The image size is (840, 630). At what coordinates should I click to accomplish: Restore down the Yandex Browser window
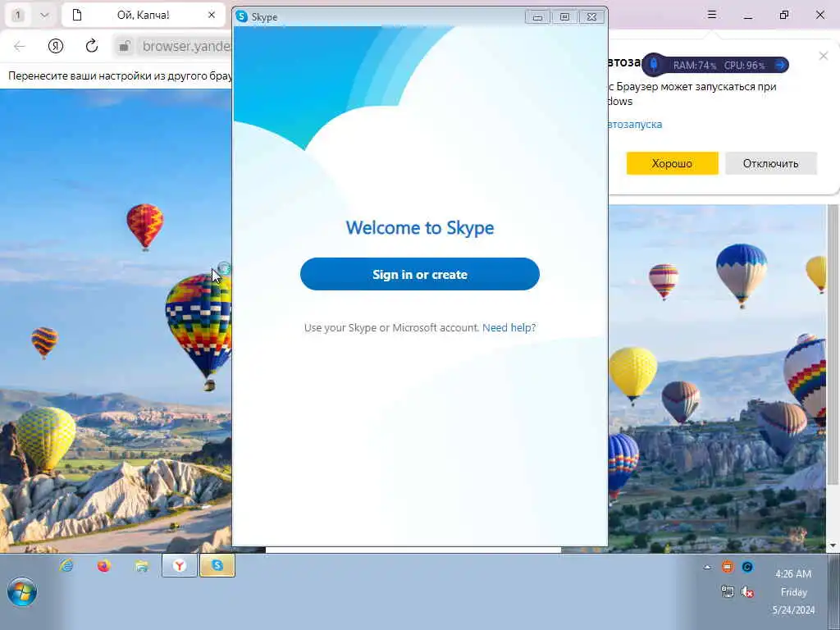tap(784, 15)
